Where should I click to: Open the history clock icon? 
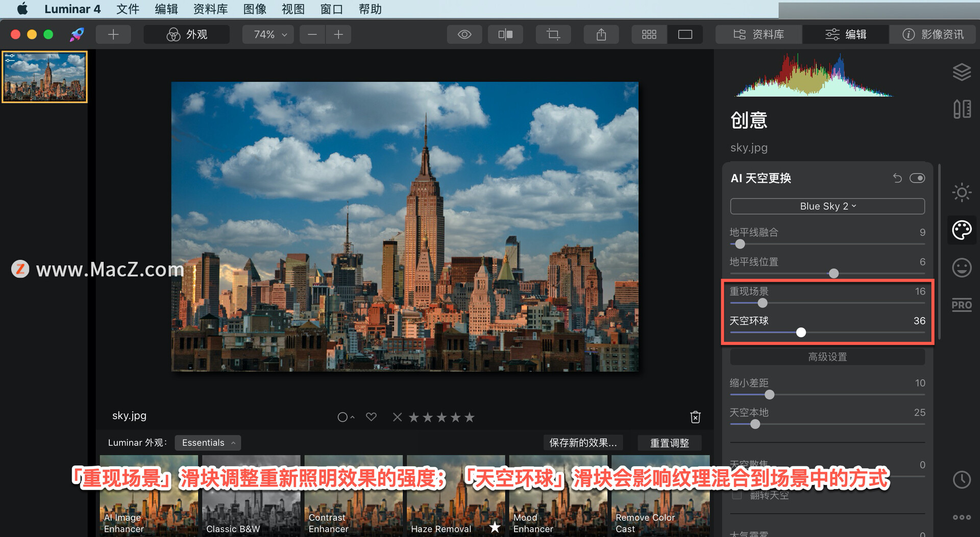[x=962, y=479]
